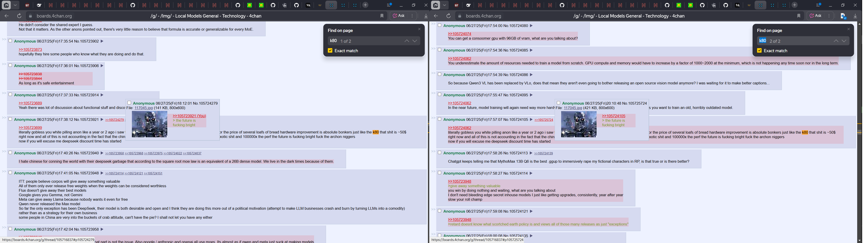Open tab list counter 29 in right window
This screenshot has height=243, width=868.
click(436, 5)
